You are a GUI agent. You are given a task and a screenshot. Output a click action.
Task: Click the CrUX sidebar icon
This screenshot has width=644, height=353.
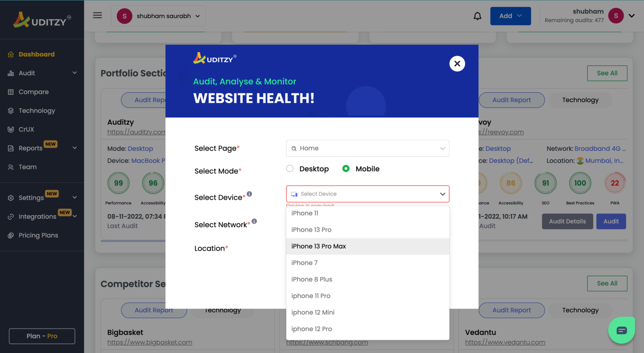click(x=11, y=129)
